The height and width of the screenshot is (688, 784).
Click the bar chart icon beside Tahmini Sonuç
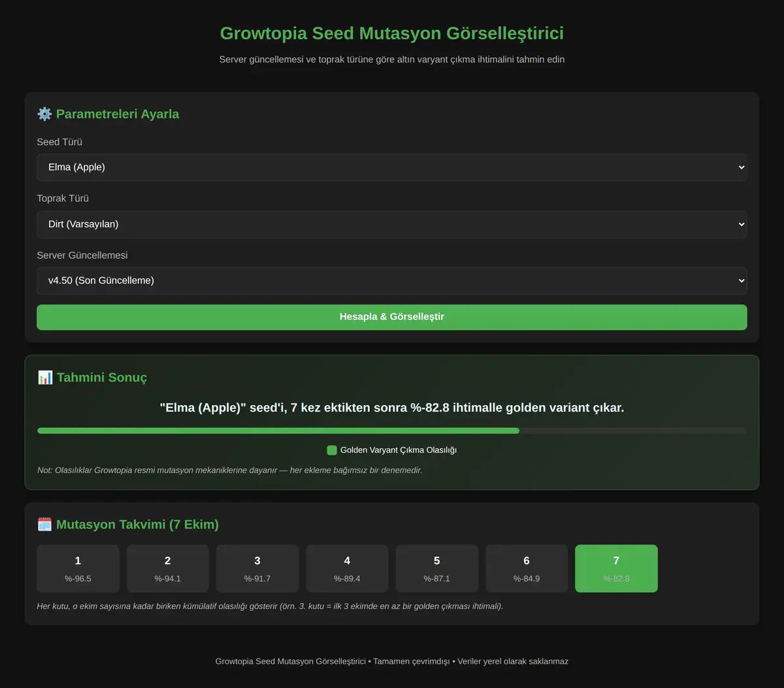45,378
